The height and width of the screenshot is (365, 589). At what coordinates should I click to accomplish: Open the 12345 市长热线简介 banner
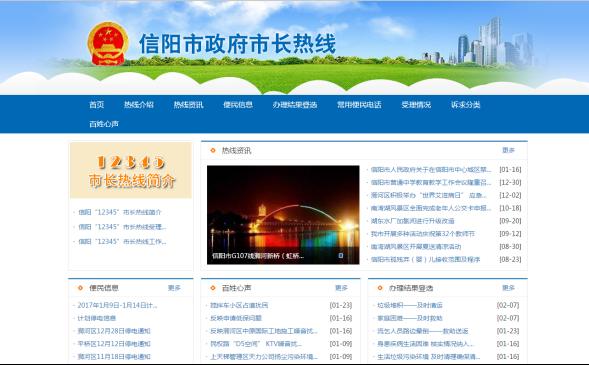click(131, 170)
